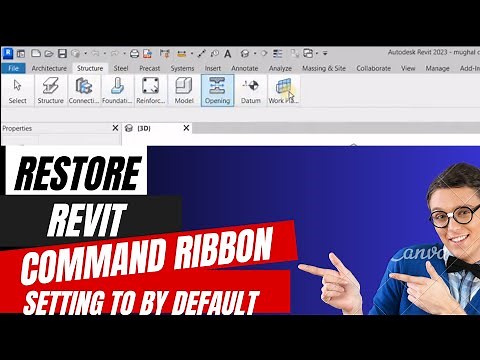Viewport: 480px width, 360px height.
Task: Switch to the View ribbon tab
Action: (x=408, y=68)
